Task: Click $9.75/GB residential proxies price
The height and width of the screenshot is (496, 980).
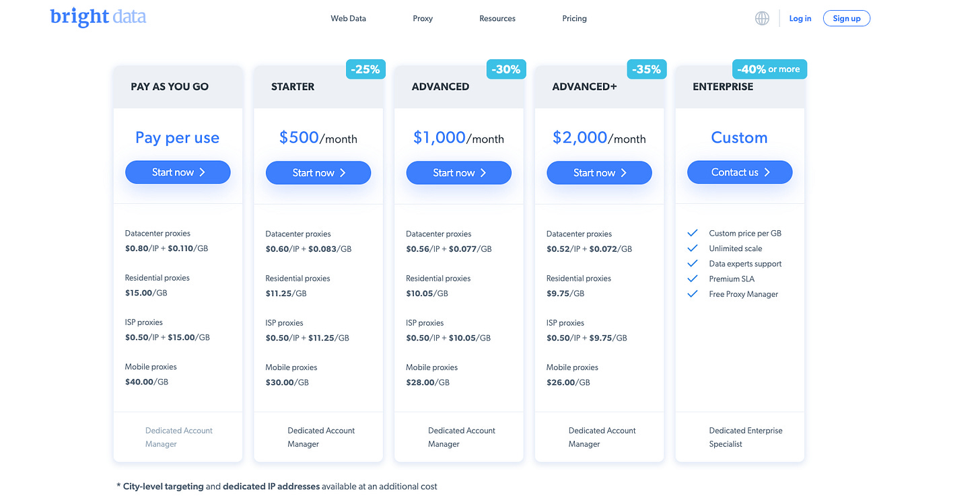Action: point(565,293)
